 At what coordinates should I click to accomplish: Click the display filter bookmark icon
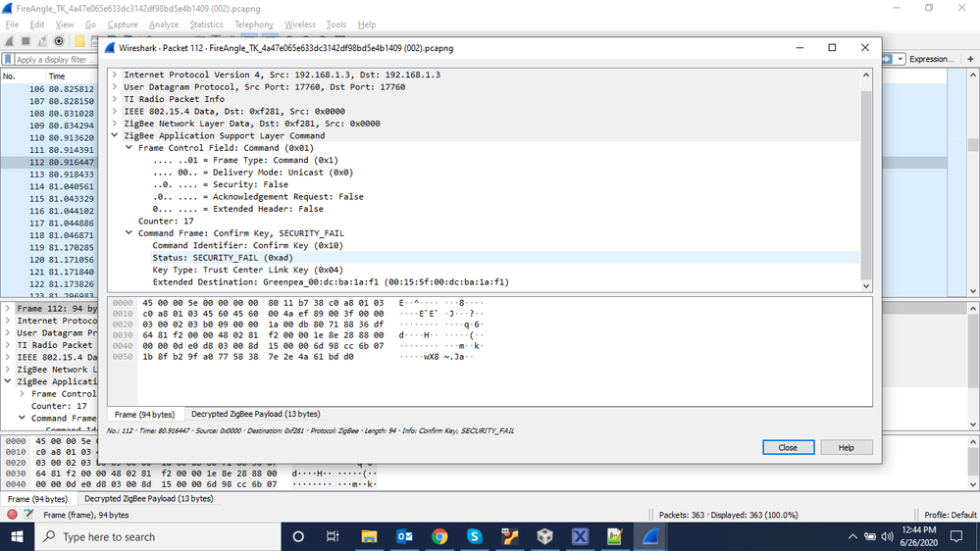pyautogui.click(x=8, y=60)
